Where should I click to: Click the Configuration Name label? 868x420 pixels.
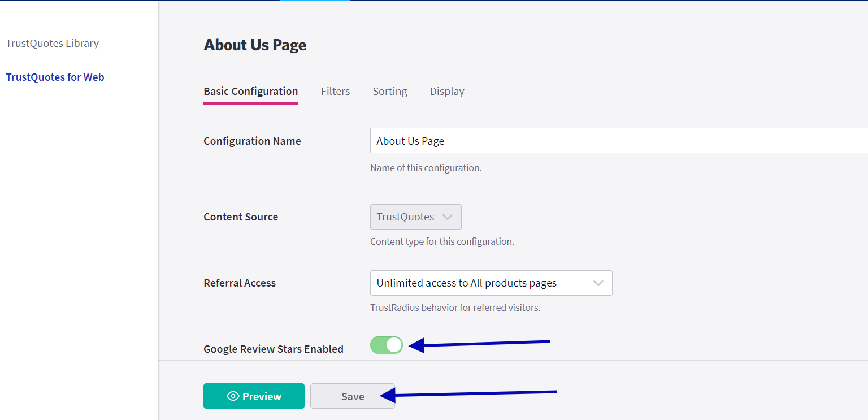click(252, 141)
